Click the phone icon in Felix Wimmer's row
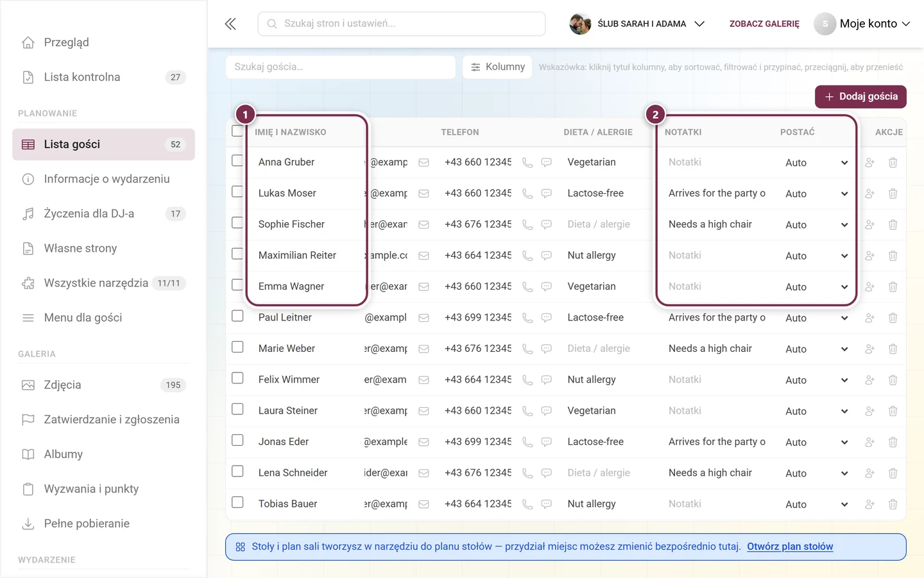The image size is (924, 578). pyautogui.click(x=527, y=380)
